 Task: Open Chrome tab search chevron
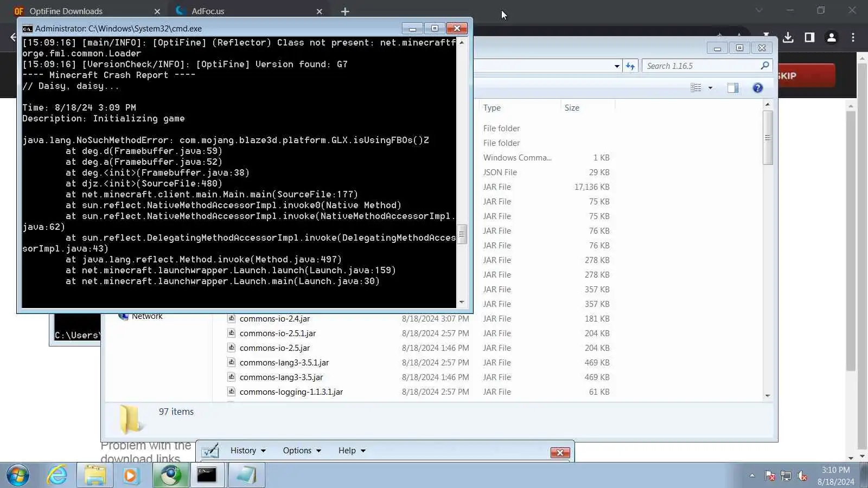tap(759, 10)
